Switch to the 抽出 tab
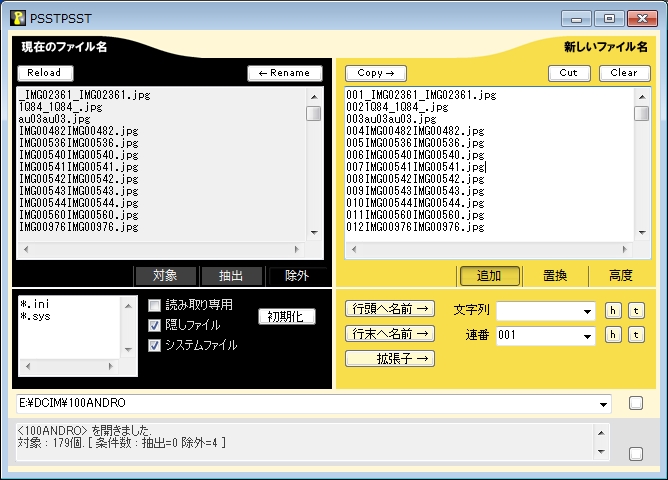The image size is (668, 480). pyautogui.click(x=231, y=276)
